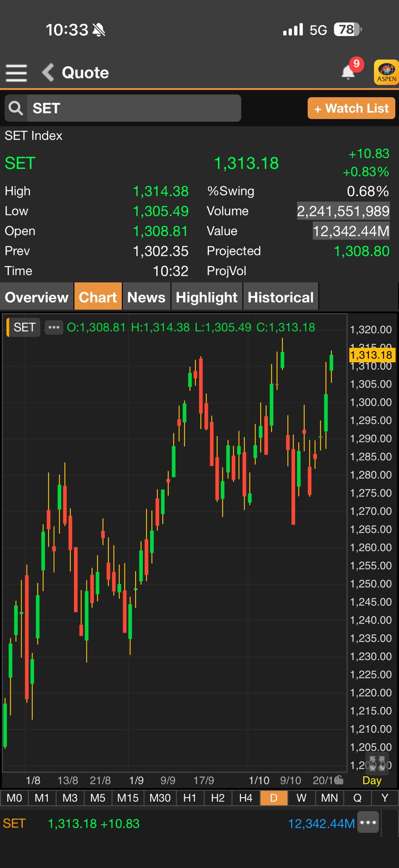Tap the fullscreen chart expand icon
Viewport: 399px width, 868px height.
pyautogui.click(x=377, y=763)
